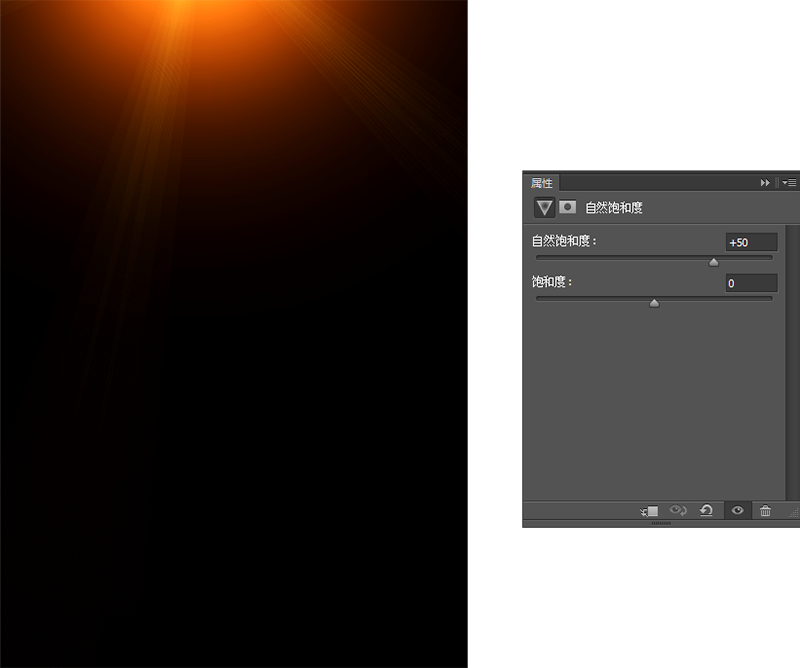
Task: Open the Properties panel flyout menu
Action: [789, 183]
